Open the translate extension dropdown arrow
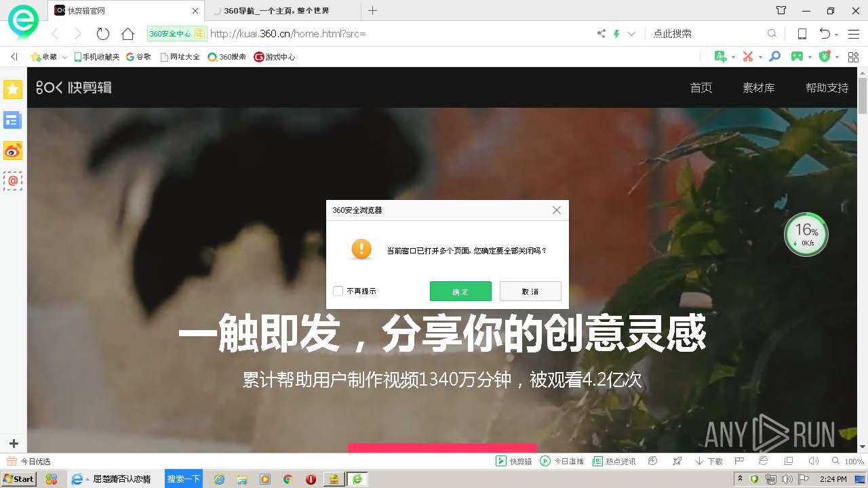 (734, 57)
